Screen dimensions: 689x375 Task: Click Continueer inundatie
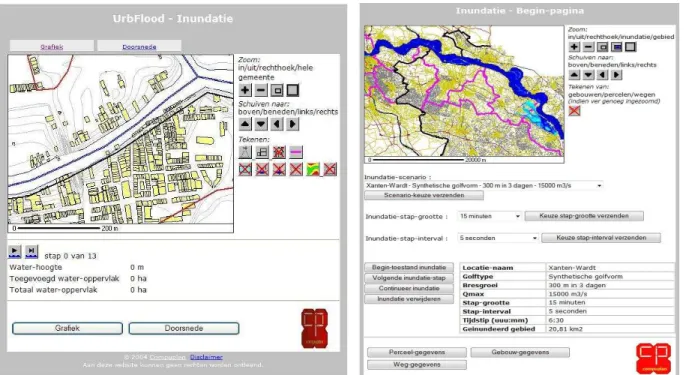(409, 288)
